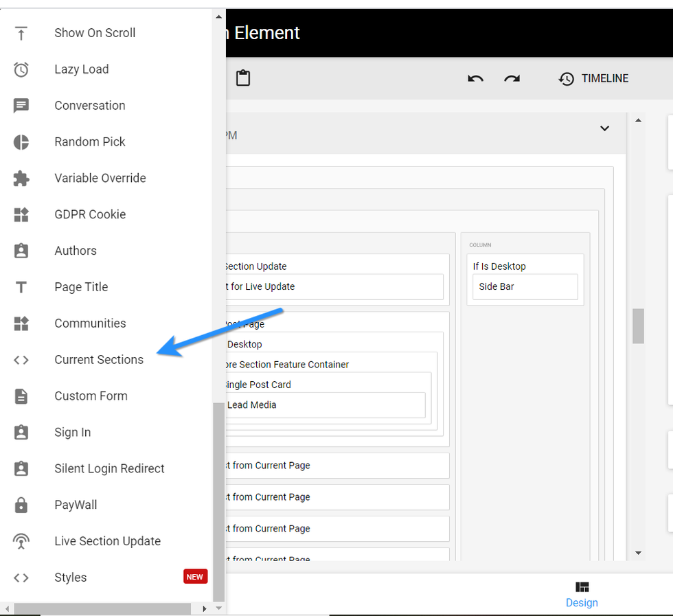Add the Silent Login Redirect element
The image size is (673, 616).
click(109, 469)
